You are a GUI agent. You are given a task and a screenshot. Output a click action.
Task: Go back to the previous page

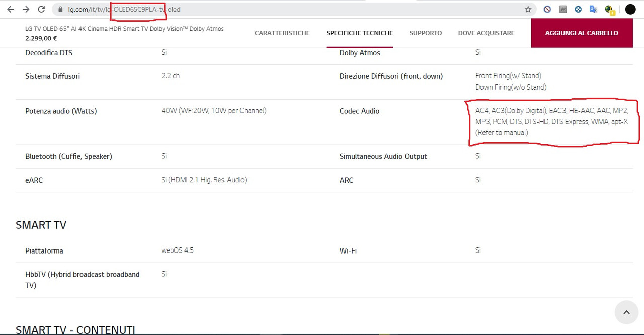[11, 9]
